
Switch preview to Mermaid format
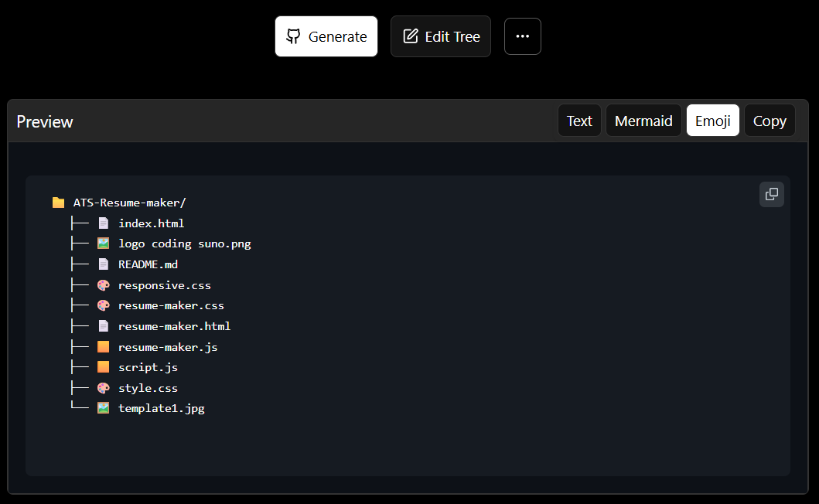pyautogui.click(x=643, y=121)
